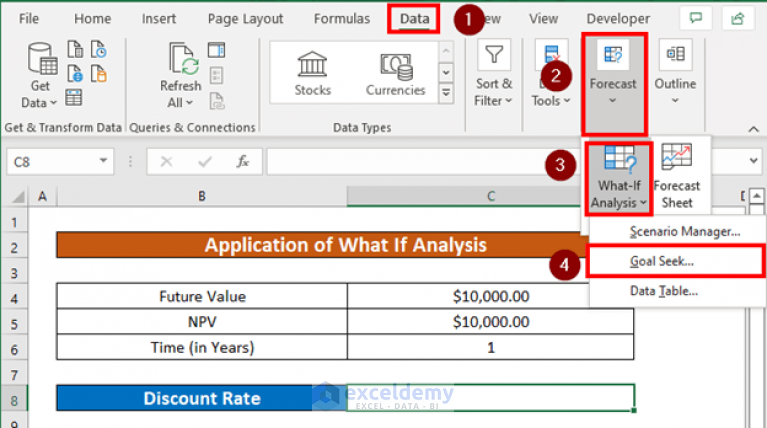This screenshot has height=428, width=767.
Task: Click inside the formula bar
Action: tap(421, 161)
